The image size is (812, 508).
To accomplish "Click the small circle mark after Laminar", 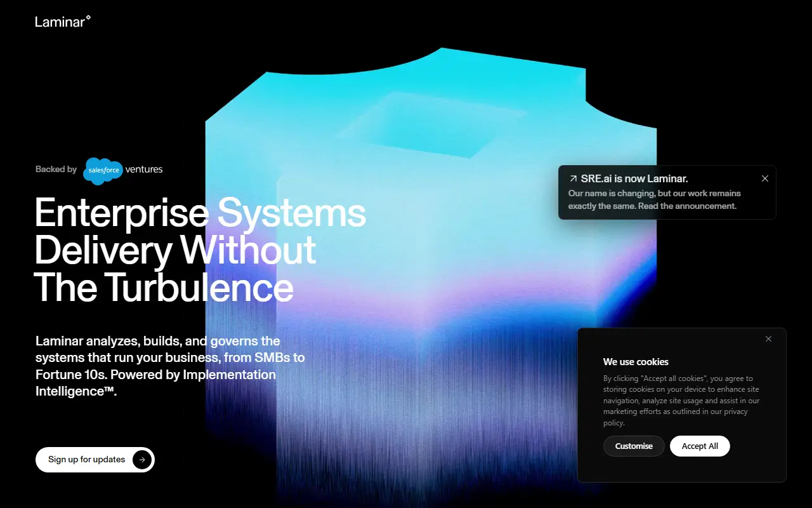I will (x=88, y=18).
